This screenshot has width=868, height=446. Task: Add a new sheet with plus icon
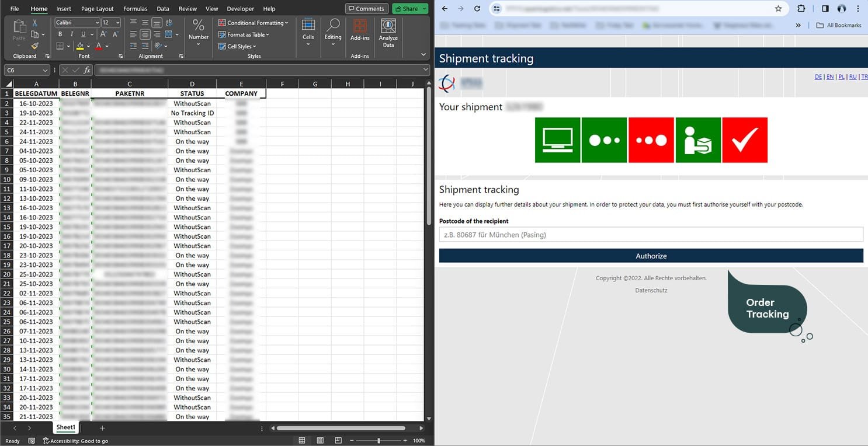point(102,428)
